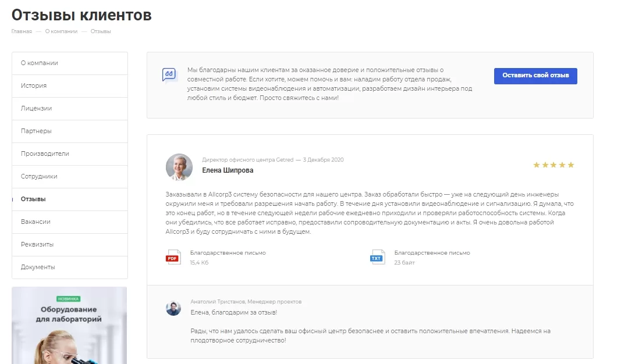Select Партнеры in sidebar
Image resolution: width=621 pixels, height=364 pixels.
(70, 131)
